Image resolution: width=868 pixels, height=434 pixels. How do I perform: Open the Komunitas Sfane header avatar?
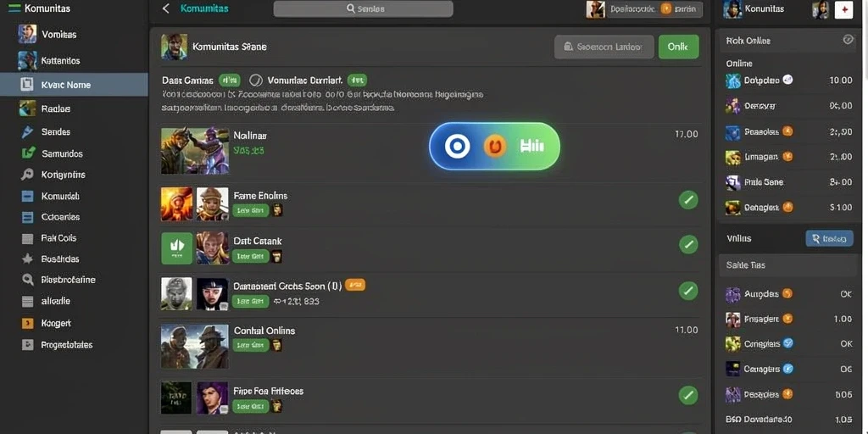coord(174,47)
